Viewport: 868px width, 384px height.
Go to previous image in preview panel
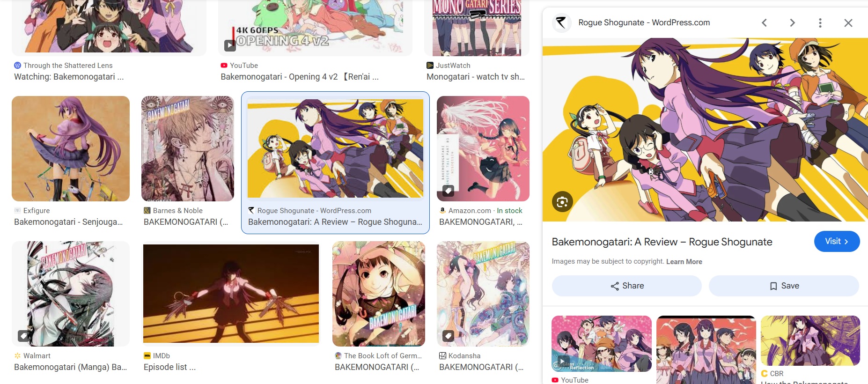(764, 22)
